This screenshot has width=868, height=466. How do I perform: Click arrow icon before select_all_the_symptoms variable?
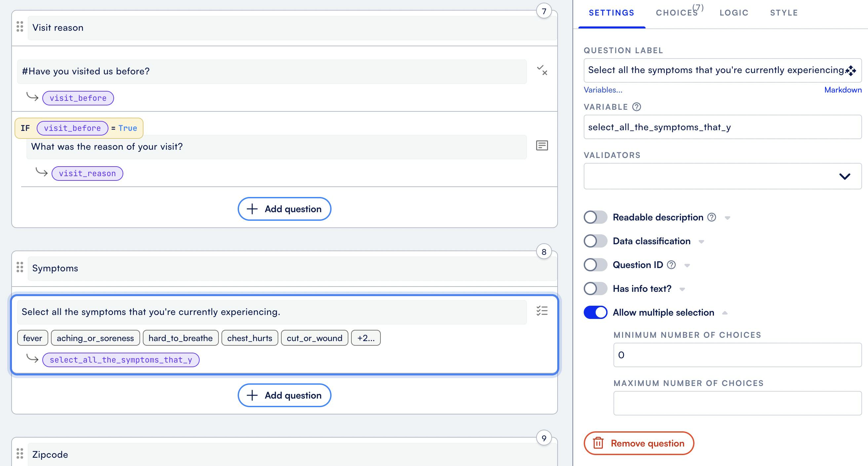click(32, 358)
